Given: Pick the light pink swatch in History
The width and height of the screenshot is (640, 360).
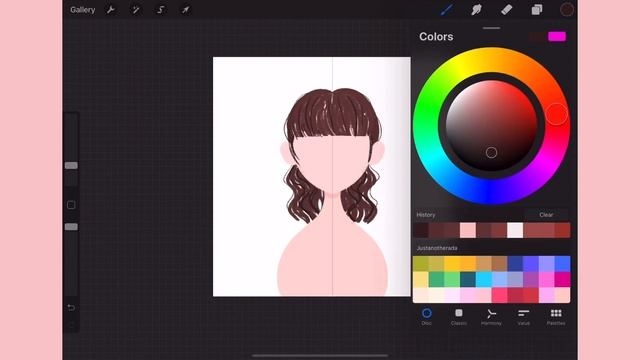Looking at the screenshot, I should coord(468,230).
